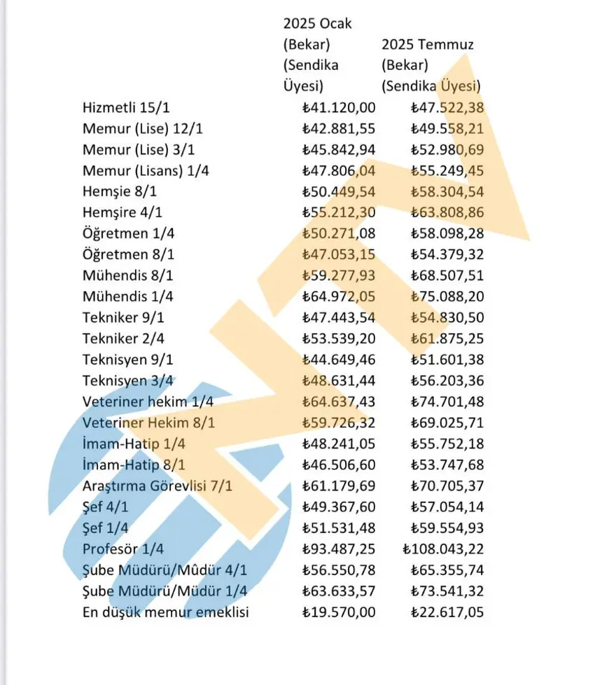Click the ₺55.249,45 Temmuz value

[448, 171]
